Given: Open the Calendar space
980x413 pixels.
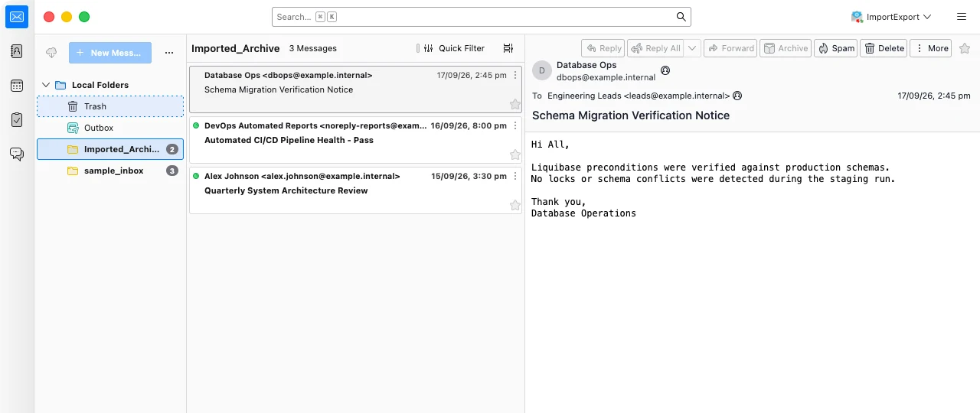Looking at the screenshot, I should (x=17, y=86).
